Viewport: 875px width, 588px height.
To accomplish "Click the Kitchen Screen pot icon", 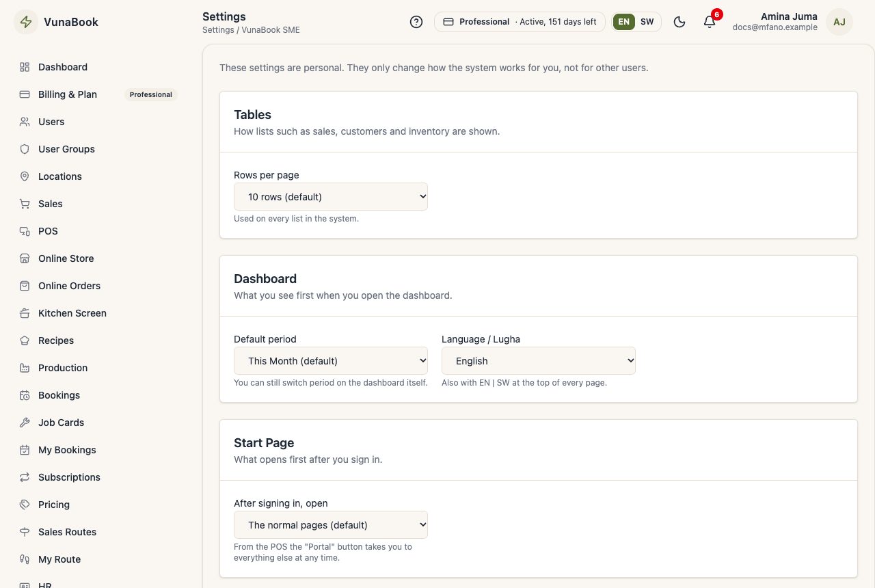I will pyautogui.click(x=25, y=313).
